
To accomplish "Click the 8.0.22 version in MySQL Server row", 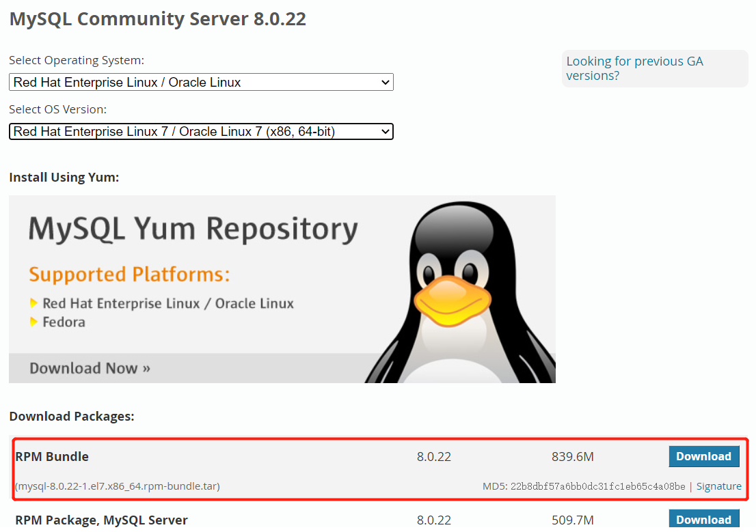I will coord(434,520).
